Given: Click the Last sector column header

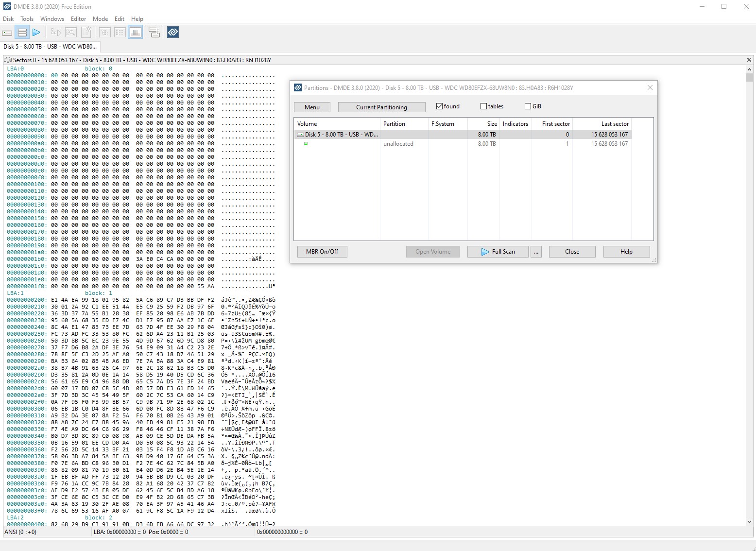Looking at the screenshot, I should point(601,124).
